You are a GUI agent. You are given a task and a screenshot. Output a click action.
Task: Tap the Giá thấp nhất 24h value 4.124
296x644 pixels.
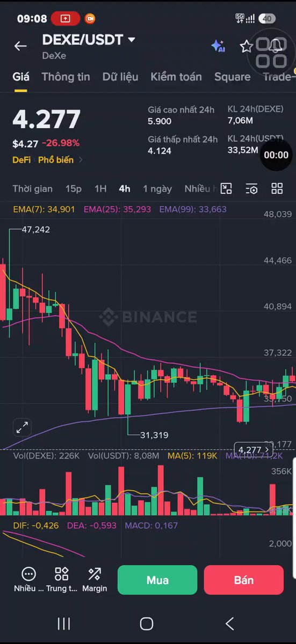(160, 151)
